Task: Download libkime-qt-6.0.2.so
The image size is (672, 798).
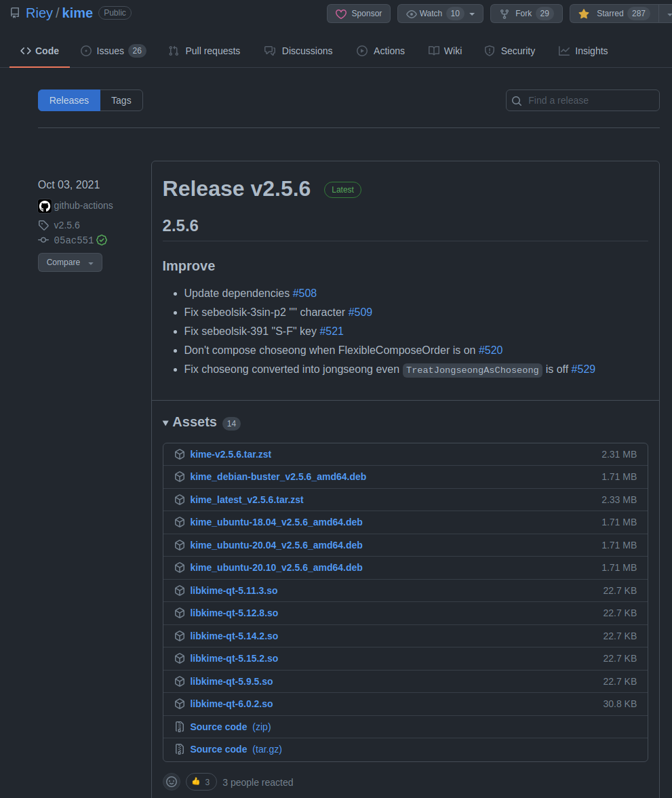Action: point(232,704)
